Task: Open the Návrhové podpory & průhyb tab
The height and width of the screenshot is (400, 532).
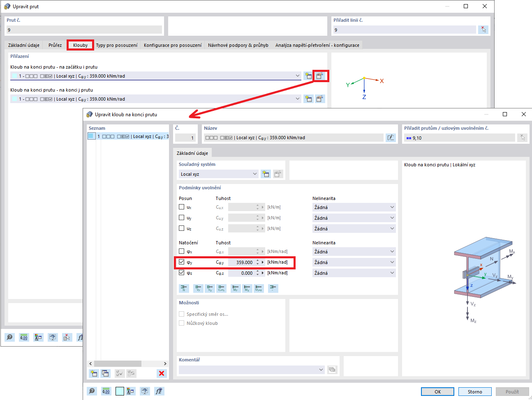Action: click(238, 45)
